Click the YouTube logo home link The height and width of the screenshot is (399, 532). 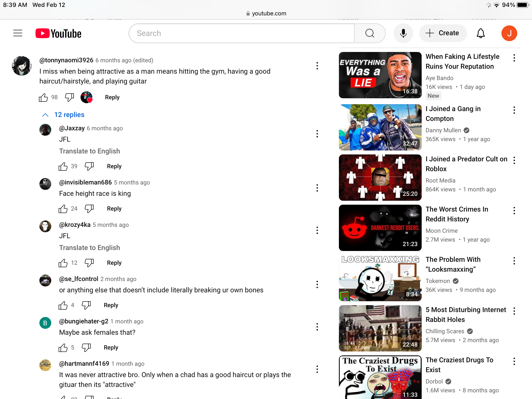click(x=58, y=33)
